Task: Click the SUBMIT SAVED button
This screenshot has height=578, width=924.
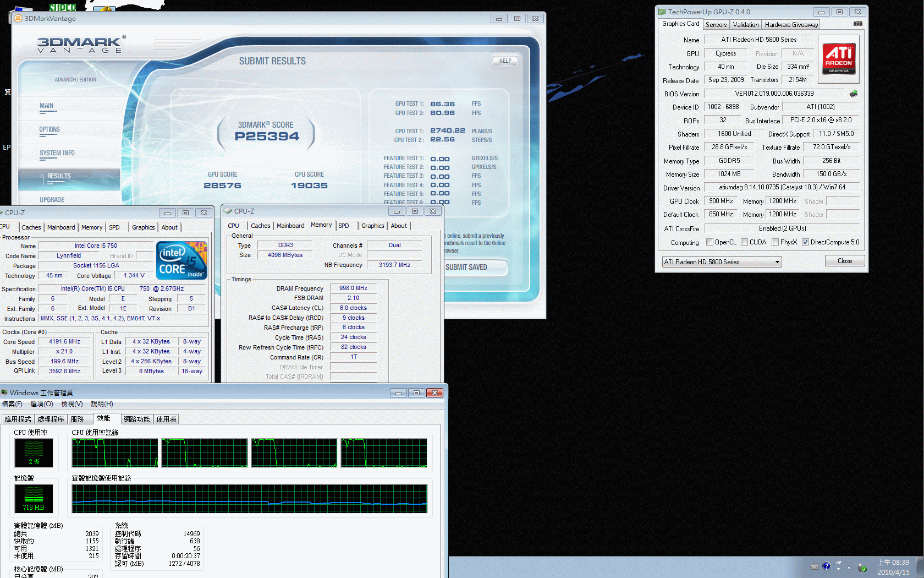Action: pyautogui.click(x=474, y=268)
